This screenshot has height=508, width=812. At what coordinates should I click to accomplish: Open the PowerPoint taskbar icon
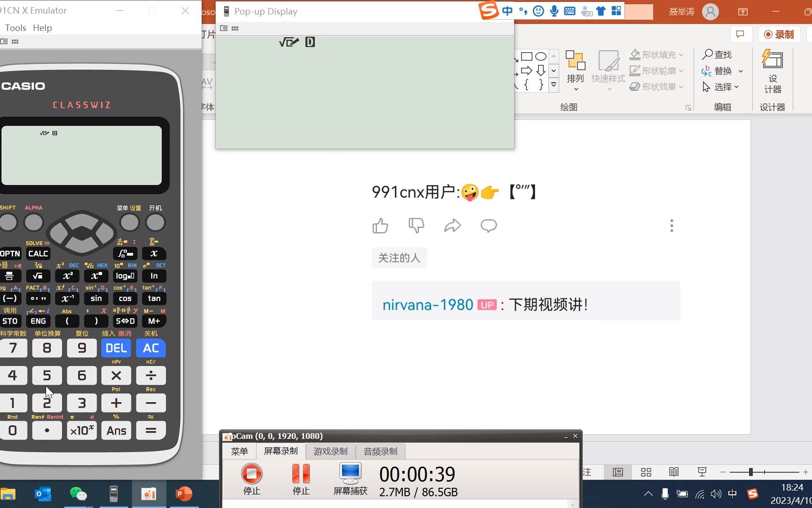pos(184,494)
